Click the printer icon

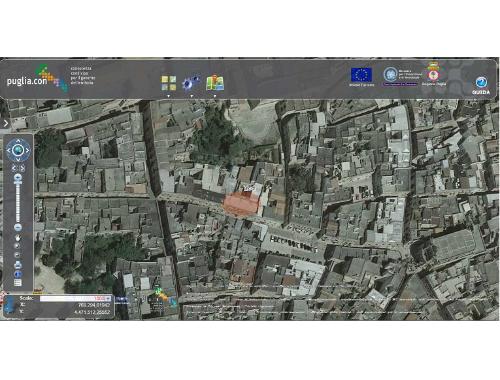(x=18, y=265)
